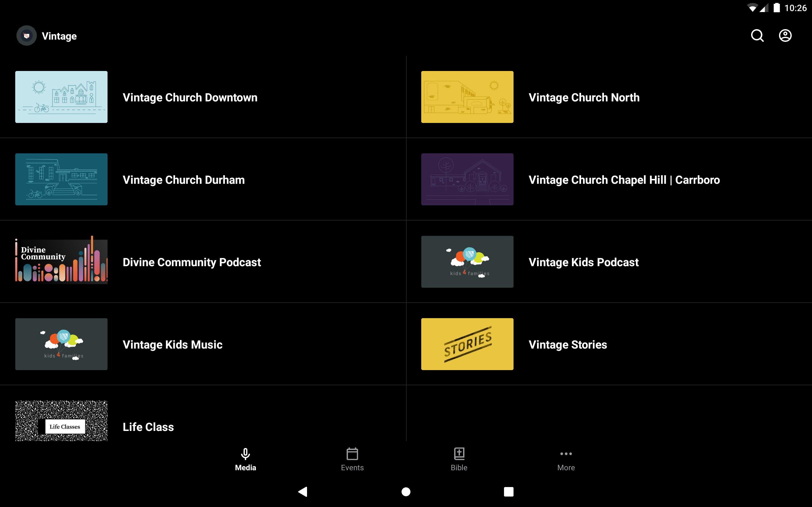Open the yellow Vintage Stories thumbnail

tap(467, 344)
